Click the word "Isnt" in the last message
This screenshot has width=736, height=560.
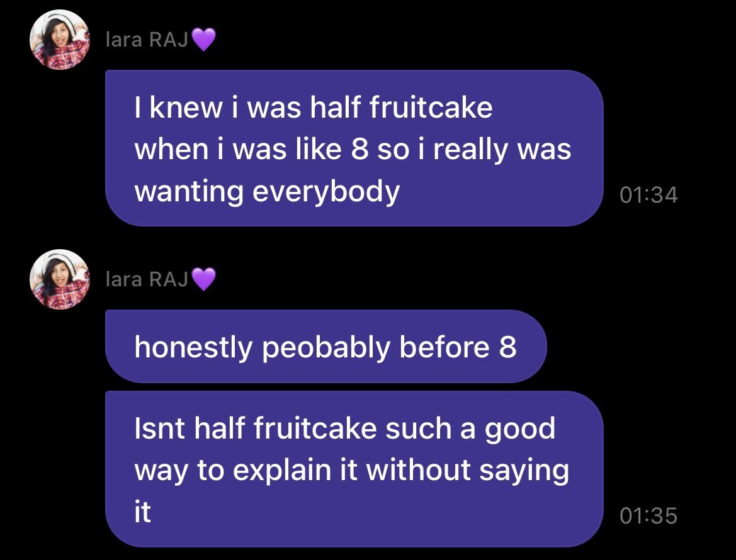pyautogui.click(x=159, y=429)
